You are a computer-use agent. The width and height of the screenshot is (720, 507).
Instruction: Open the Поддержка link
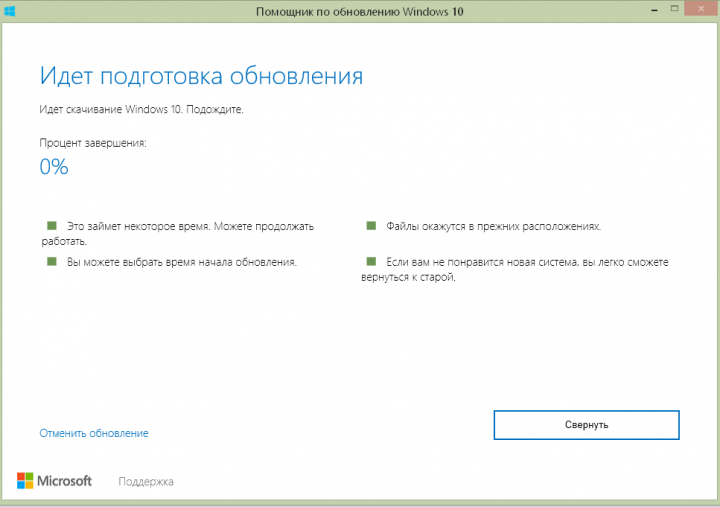146,481
